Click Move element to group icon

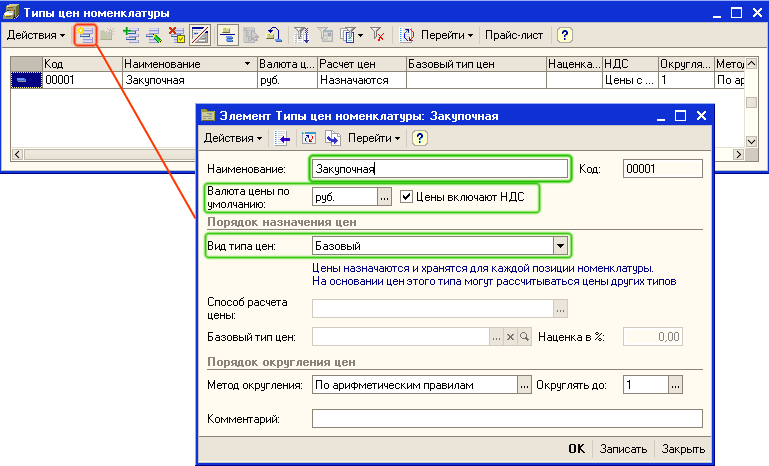coord(251,35)
